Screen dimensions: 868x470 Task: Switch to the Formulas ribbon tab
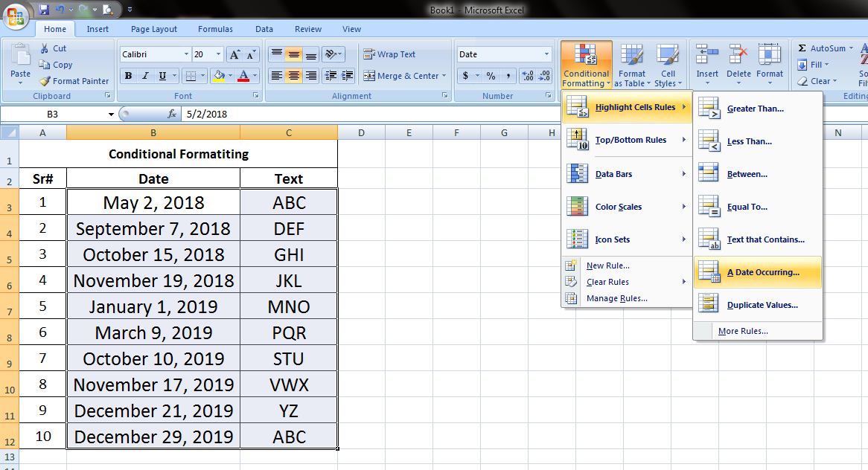click(215, 29)
